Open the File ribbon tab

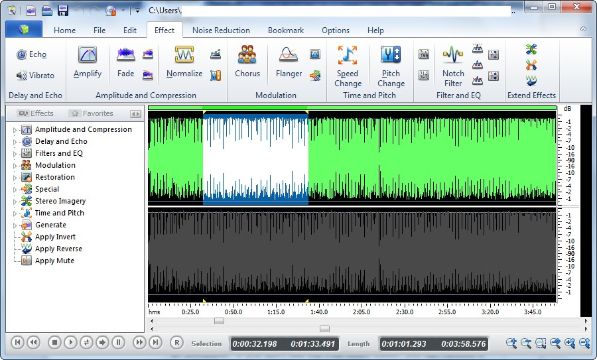tap(99, 30)
